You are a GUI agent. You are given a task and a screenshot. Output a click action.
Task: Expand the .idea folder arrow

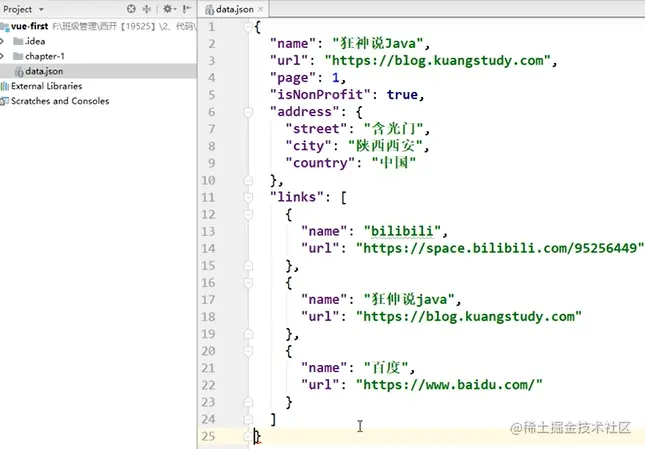[2, 41]
